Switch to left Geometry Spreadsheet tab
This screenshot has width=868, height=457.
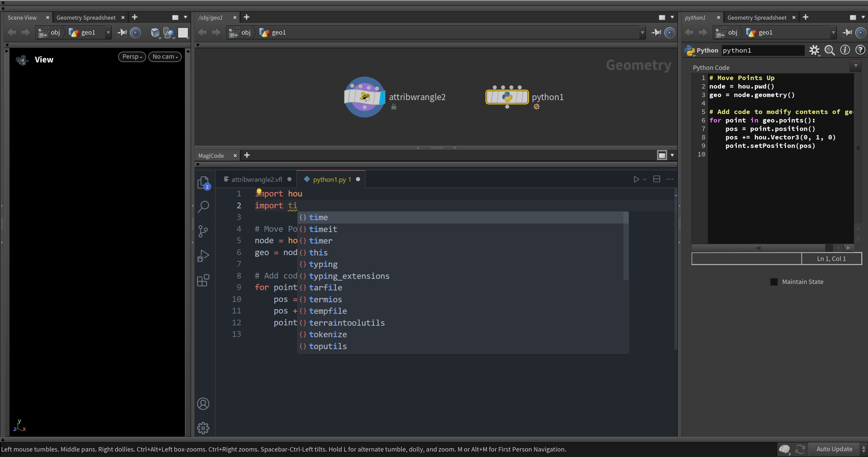pyautogui.click(x=86, y=18)
